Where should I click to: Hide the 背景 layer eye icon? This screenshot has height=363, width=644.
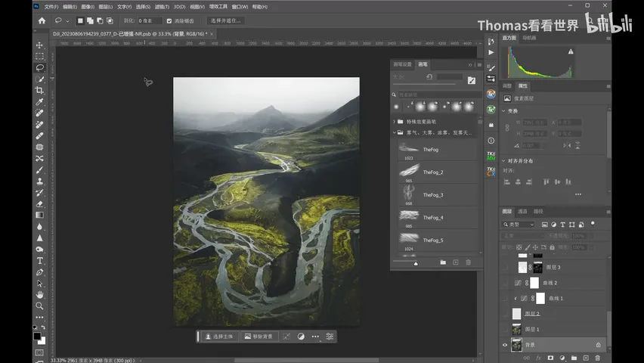[x=505, y=345]
